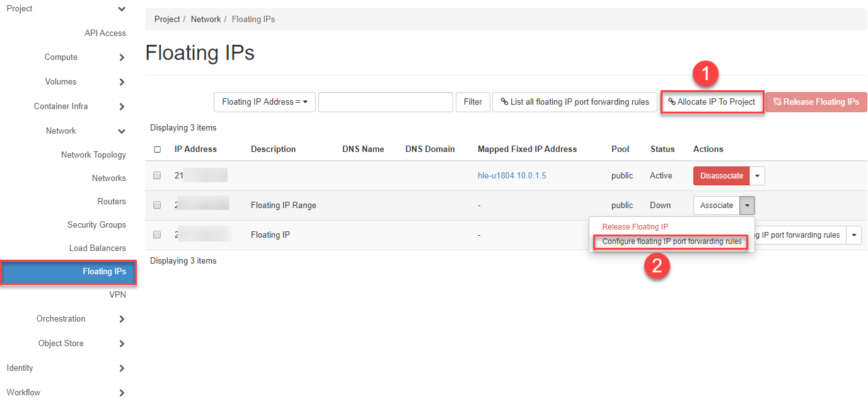Click Network breadcrumb link
This screenshot has width=868, height=401.
tap(205, 20)
